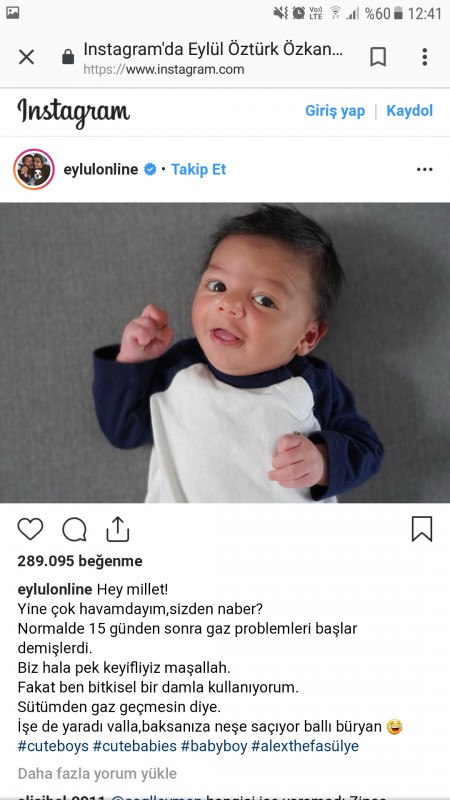Close the browser tab with X icon
Screen dimensions: 450x800
coord(27,57)
